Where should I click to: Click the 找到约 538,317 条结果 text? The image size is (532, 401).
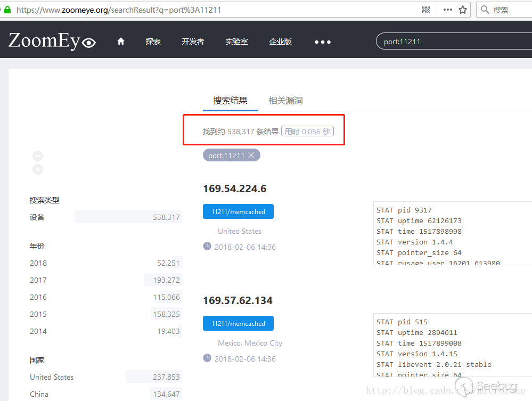pyautogui.click(x=241, y=132)
